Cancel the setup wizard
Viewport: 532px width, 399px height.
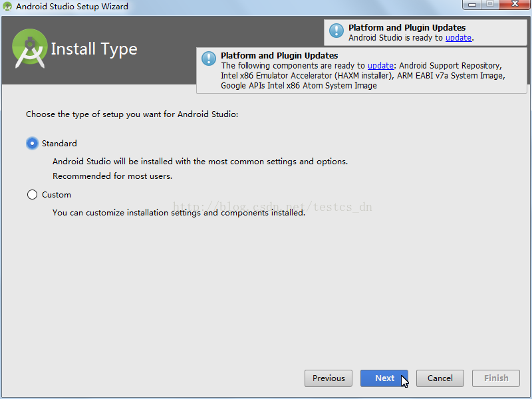440,378
